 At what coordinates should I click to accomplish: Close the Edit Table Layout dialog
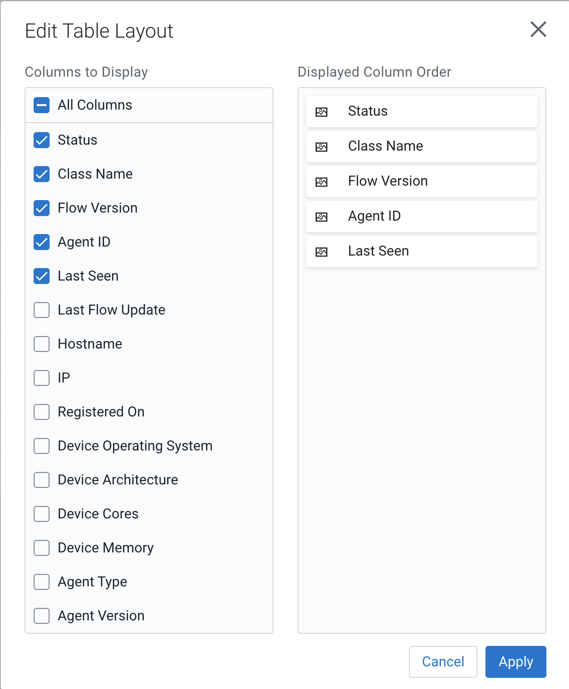click(x=538, y=29)
